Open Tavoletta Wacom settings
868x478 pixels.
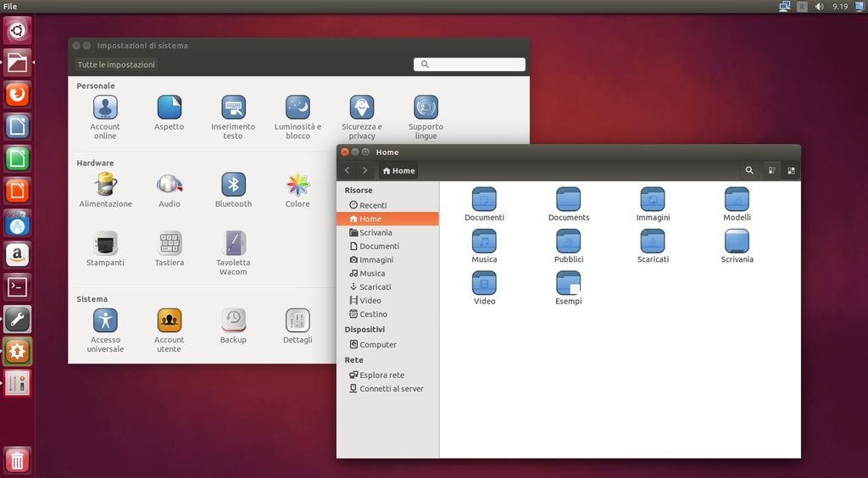[233, 244]
